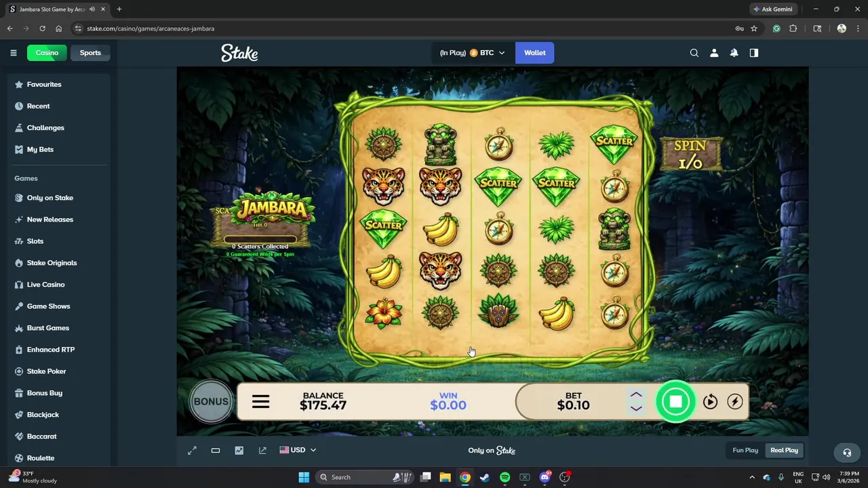The width and height of the screenshot is (868, 488).
Task: Open the Stake search icon
Action: point(694,53)
